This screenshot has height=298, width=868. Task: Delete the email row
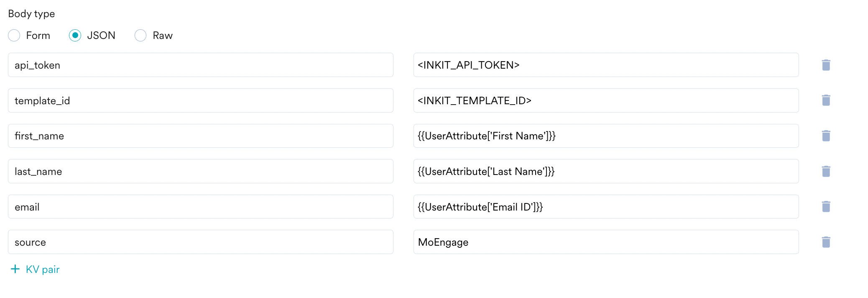826,206
